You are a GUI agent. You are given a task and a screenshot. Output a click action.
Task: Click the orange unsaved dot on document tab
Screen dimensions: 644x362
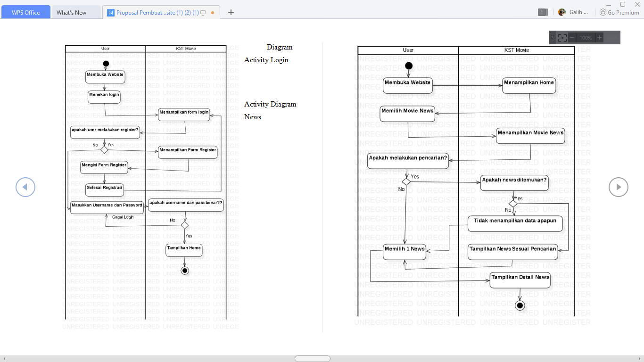(213, 13)
